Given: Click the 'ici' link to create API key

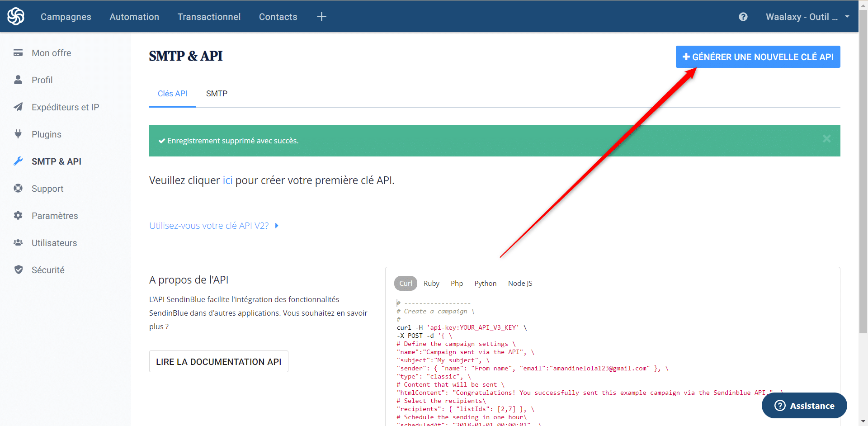Looking at the screenshot, I should [x=227, y=180].
